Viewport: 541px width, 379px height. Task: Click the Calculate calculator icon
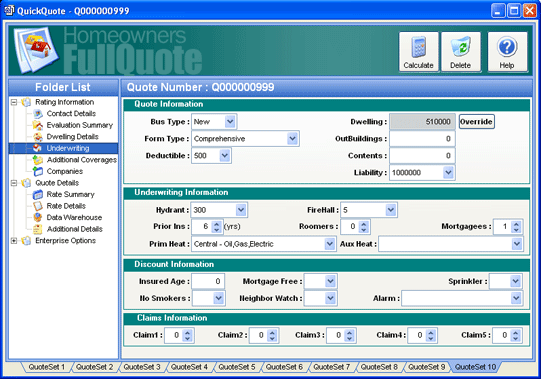tap(418, 47)
